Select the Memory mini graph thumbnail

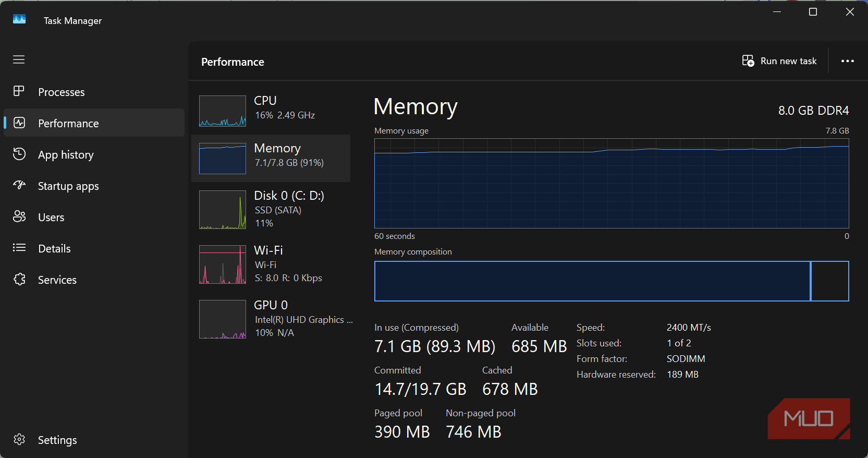point(223,159)
